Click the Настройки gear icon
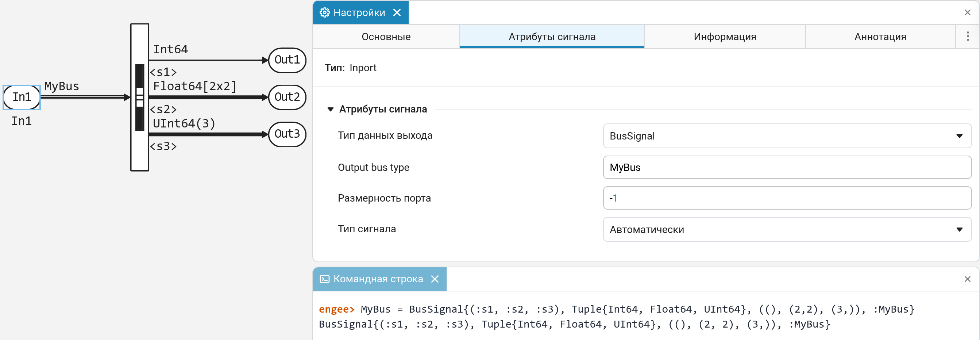 324,12
